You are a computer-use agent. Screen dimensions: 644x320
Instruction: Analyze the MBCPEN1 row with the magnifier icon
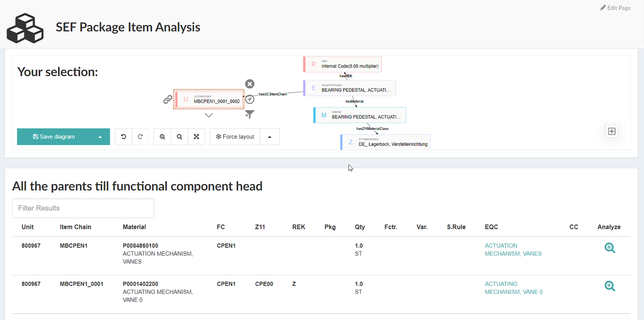610,248
